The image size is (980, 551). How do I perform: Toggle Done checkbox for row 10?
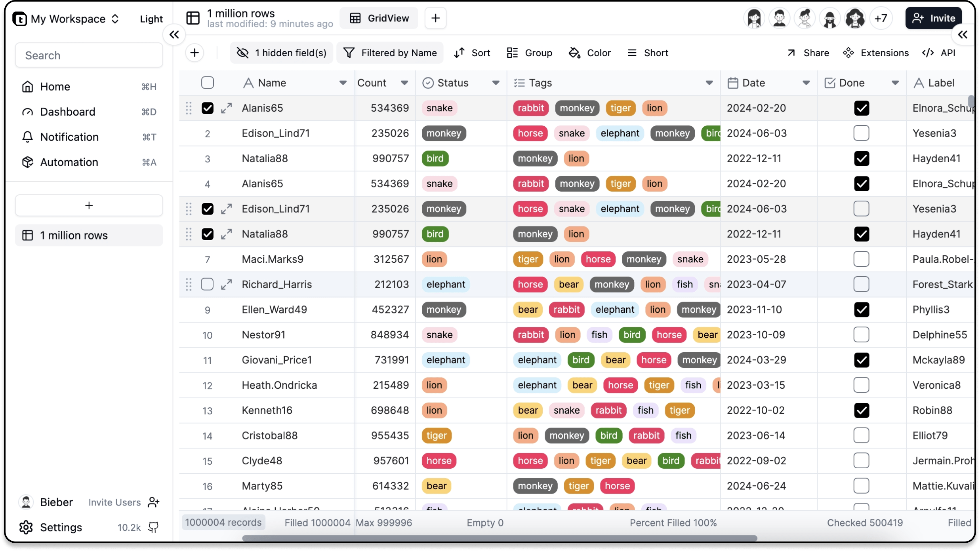[862, 334]
